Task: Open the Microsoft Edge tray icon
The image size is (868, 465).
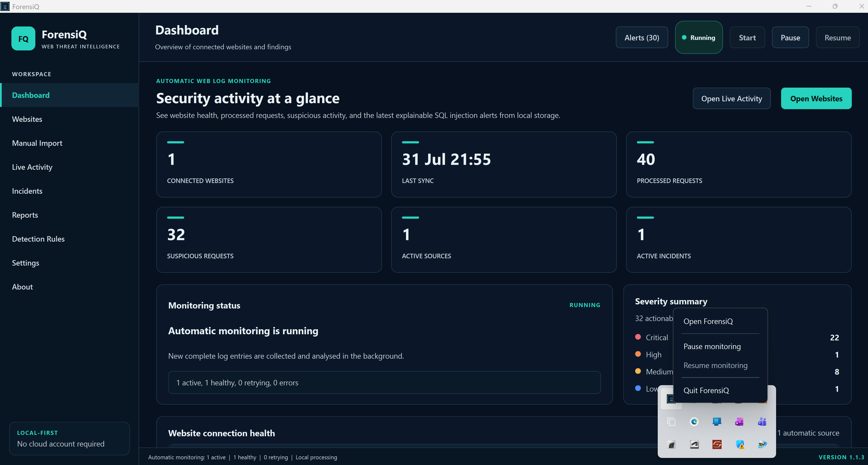Action: coord(694,422)
